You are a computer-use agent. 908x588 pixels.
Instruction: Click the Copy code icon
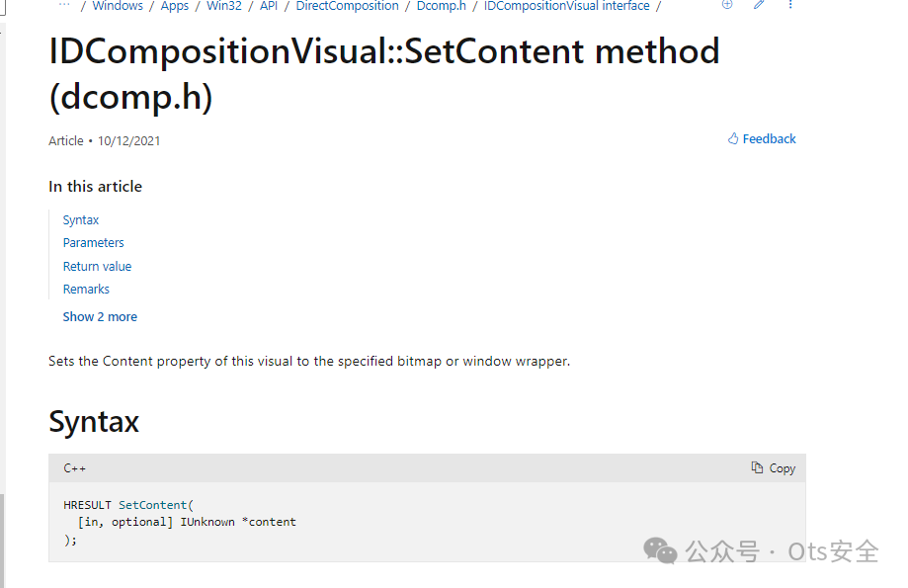pos(757,467)
